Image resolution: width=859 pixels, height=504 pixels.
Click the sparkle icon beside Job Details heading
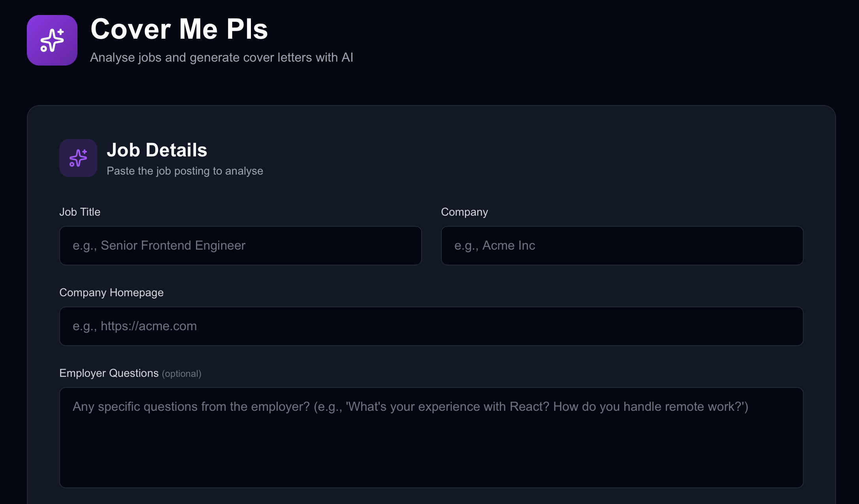click(78, 158)
